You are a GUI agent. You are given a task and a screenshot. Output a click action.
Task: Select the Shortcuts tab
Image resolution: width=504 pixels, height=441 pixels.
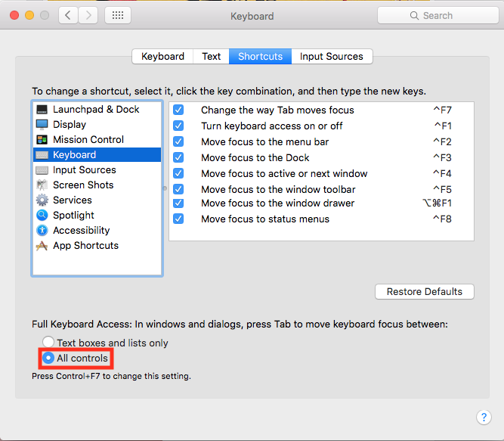click(x=261, y=56)
